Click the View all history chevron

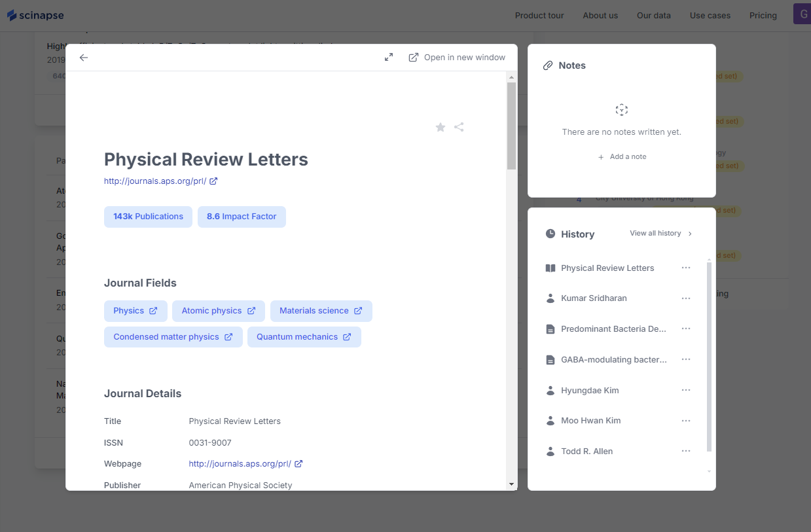click(x=691, y=234)
